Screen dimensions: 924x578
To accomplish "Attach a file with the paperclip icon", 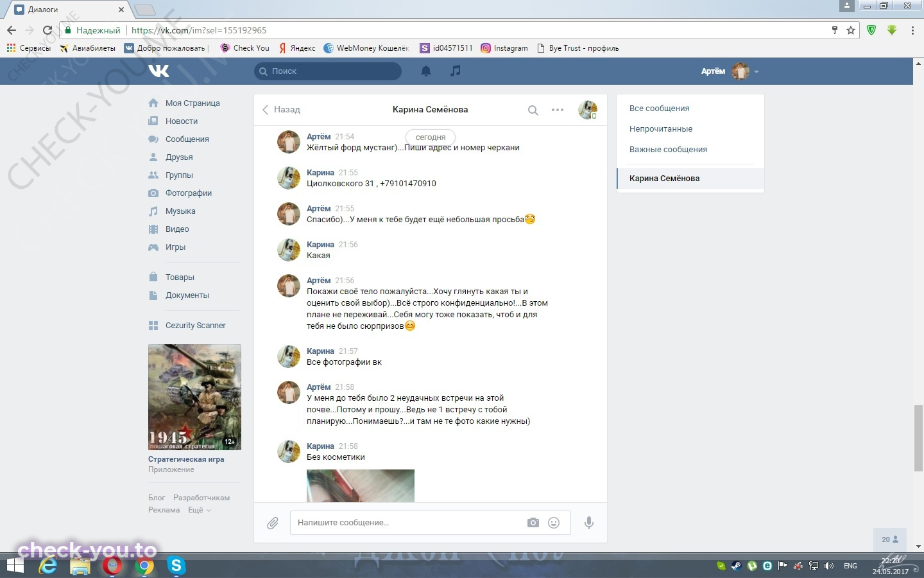I will pyautogui.click(x=273, y=523).
